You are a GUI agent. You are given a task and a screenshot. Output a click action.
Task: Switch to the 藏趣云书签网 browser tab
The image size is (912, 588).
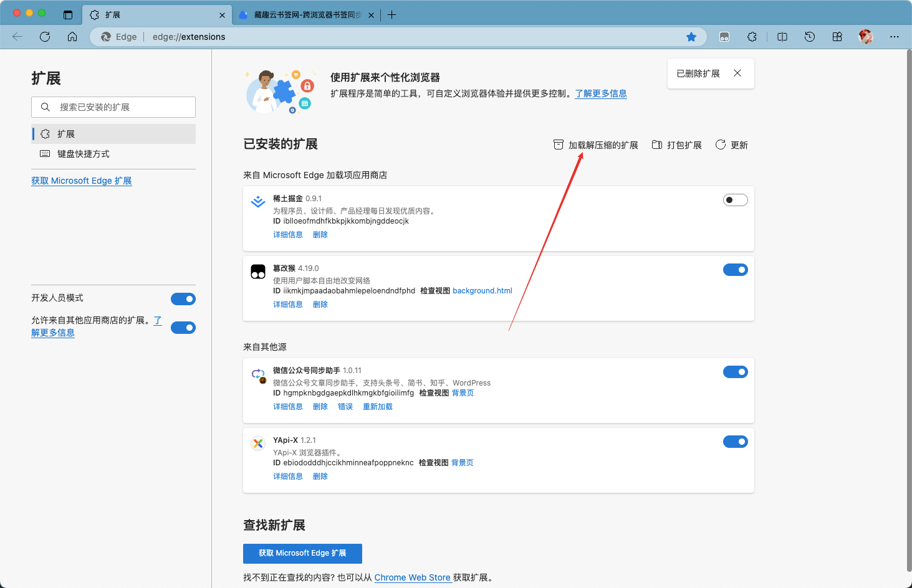[307, 15]
